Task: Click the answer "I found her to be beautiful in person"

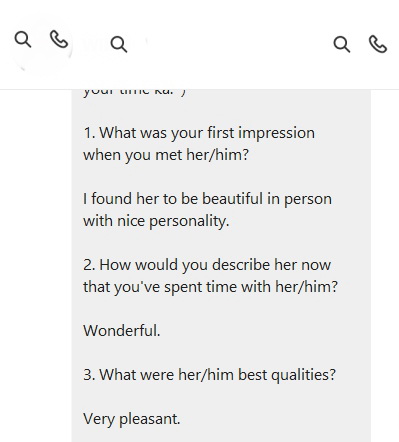Action: (207, 199)
